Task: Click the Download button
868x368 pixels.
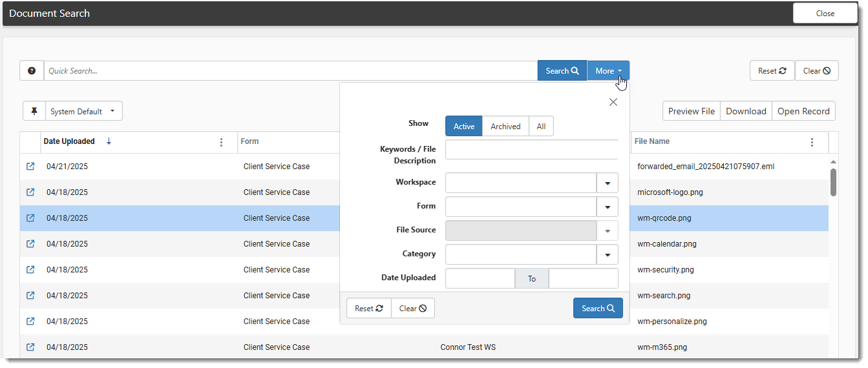Action: [745, 111]
